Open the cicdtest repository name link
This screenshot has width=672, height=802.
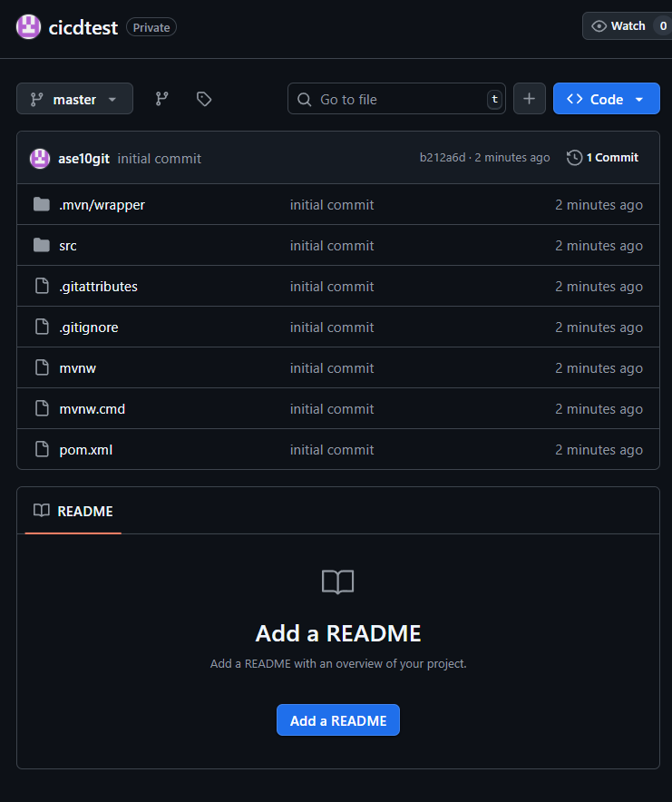click(x=83, y=27)
